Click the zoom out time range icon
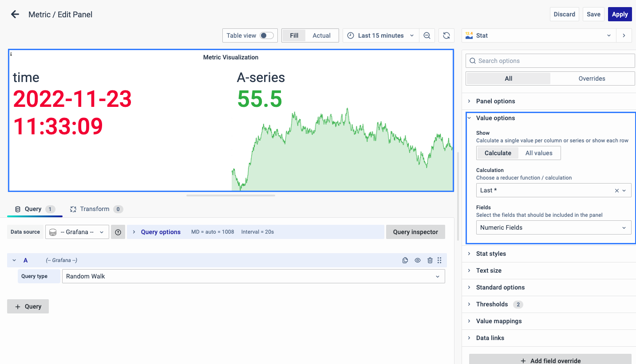Image resolution: width=636 pixels, height=364 pixels. tap(427, 35)
